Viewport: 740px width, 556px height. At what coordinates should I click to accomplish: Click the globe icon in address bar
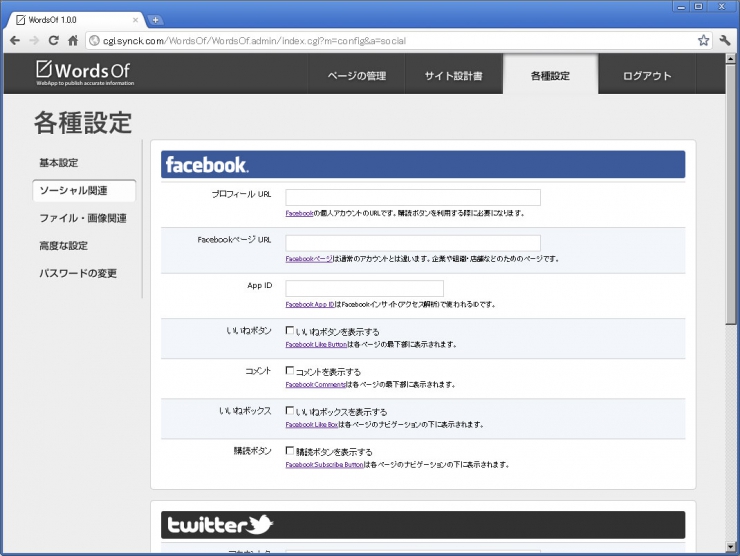coord(94,41)
